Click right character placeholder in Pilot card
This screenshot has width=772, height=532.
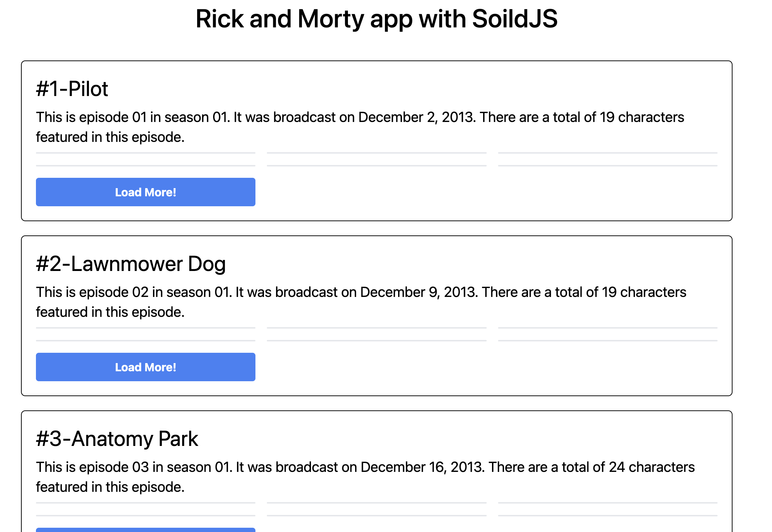coord(608,159)
